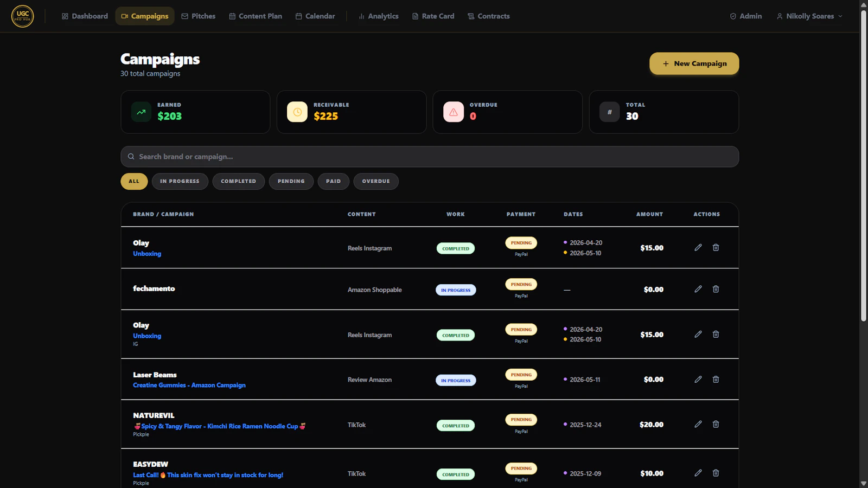Click the Review Amazon content cell
The image size is (868, 488).
click(x=369, y=380)
